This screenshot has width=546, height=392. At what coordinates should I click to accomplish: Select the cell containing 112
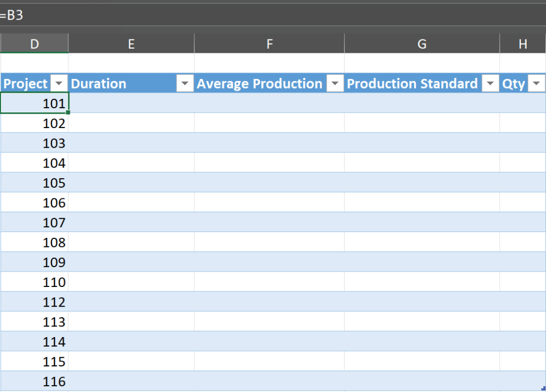35,301
